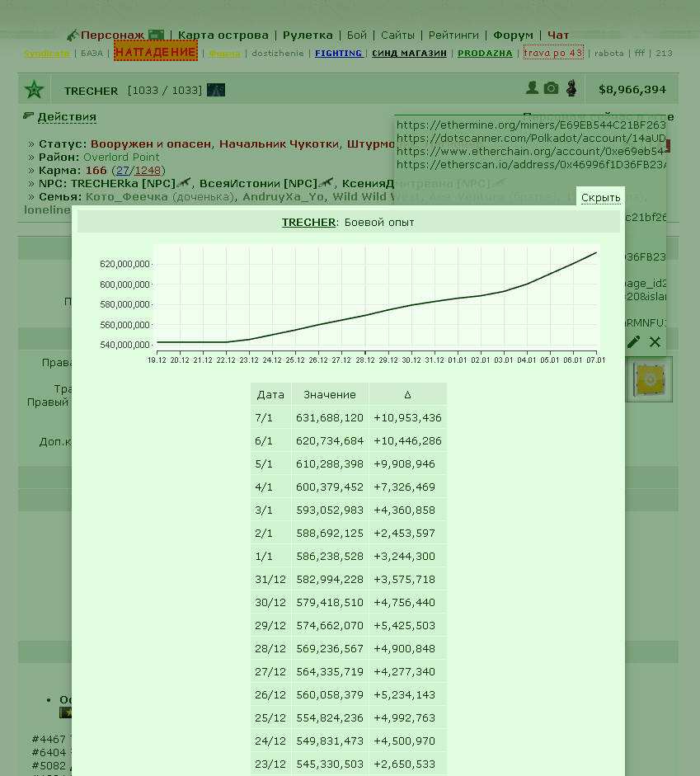Click the date cell 31/12
700x776 pixels.
point(270,579)
